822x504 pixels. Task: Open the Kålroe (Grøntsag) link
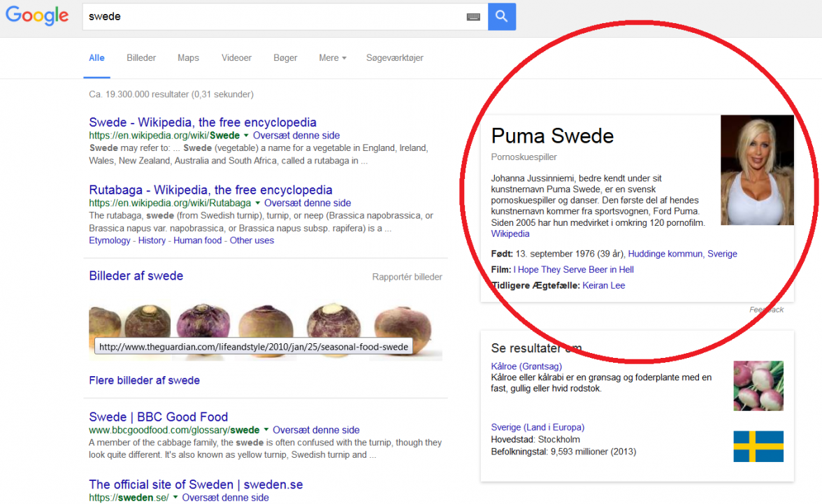coord(526,366)
